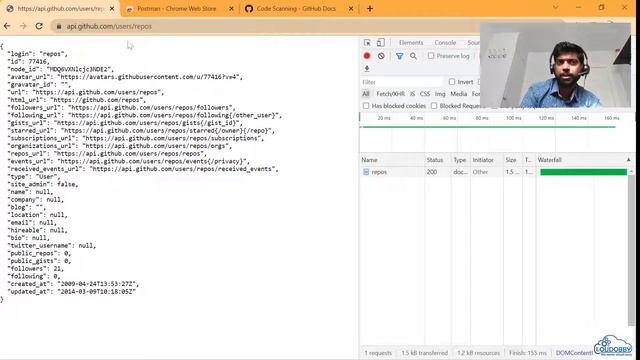Filter requests by CSS type
This screenshot has height=360, width=640.
pyautogui.click(x=425, y=94)
